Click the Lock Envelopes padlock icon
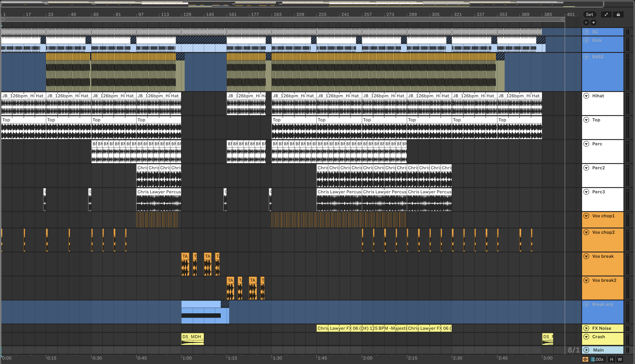This screenshot has width=635, height=364. [x=618, y=14]
